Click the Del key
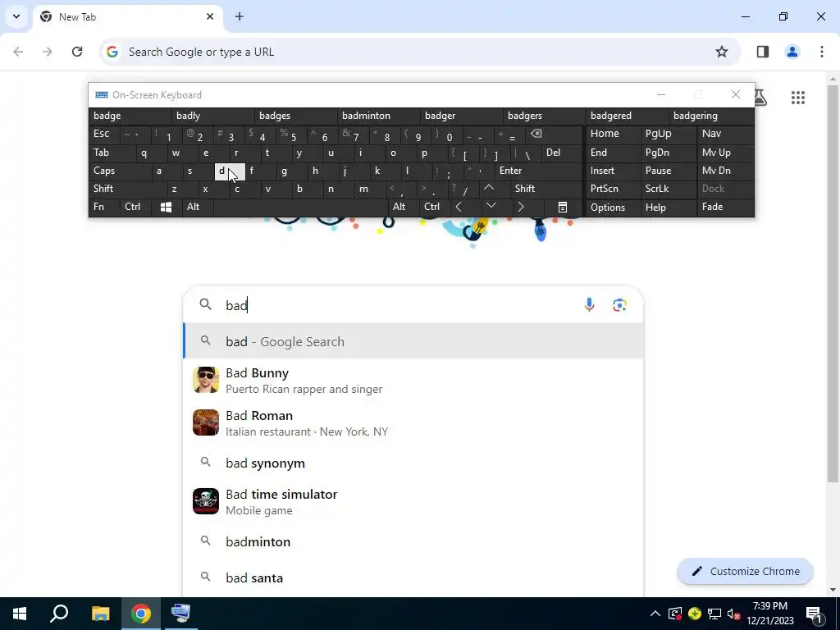Viewport: 840px width, 630px height. pos(562,153)
